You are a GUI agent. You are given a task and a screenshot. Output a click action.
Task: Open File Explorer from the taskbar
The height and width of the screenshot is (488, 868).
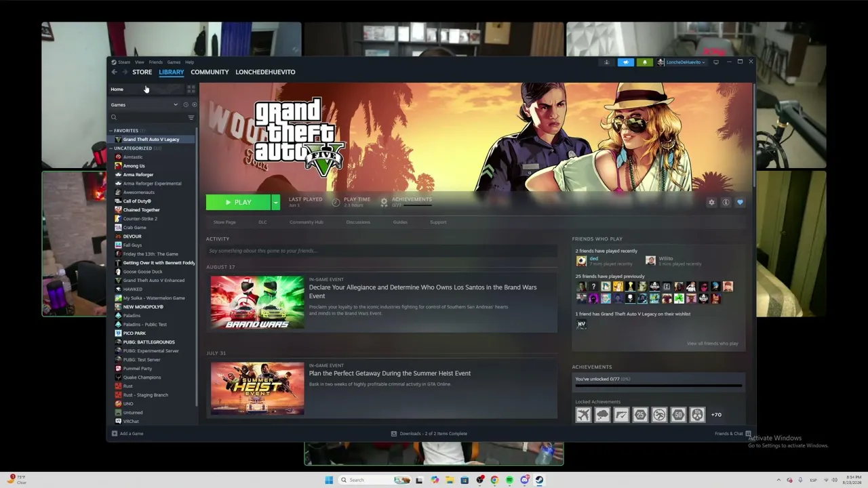click(x=449, y=480)
